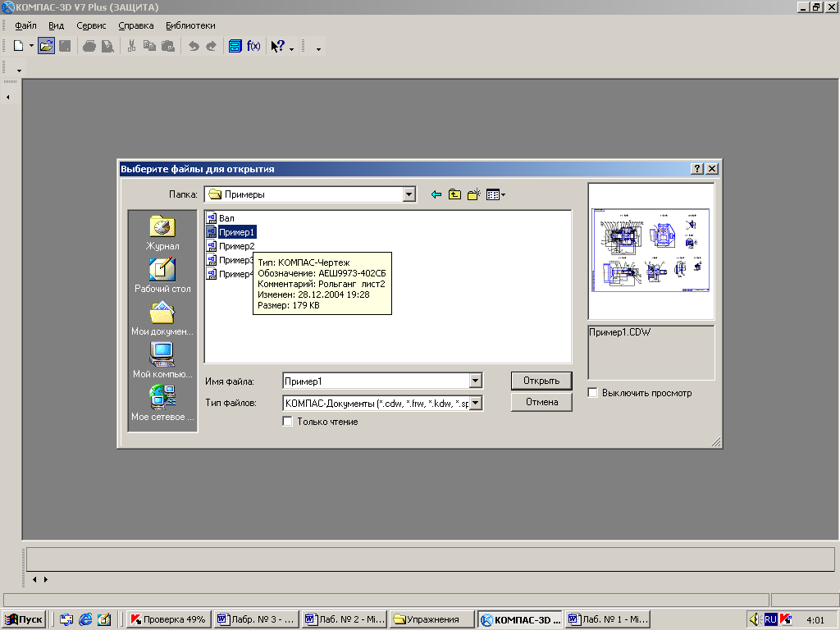Click the f(x) variables icon

pyautogui.click(x=253, y=46)
